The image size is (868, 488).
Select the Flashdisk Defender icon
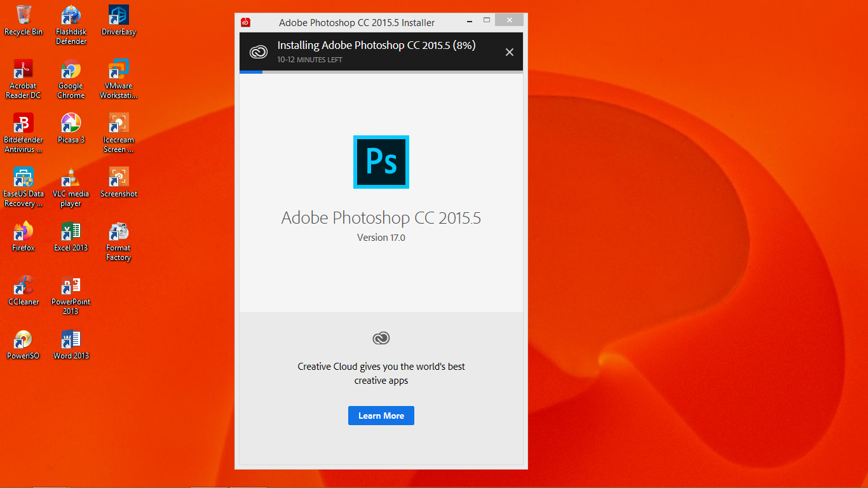(71, 25)
